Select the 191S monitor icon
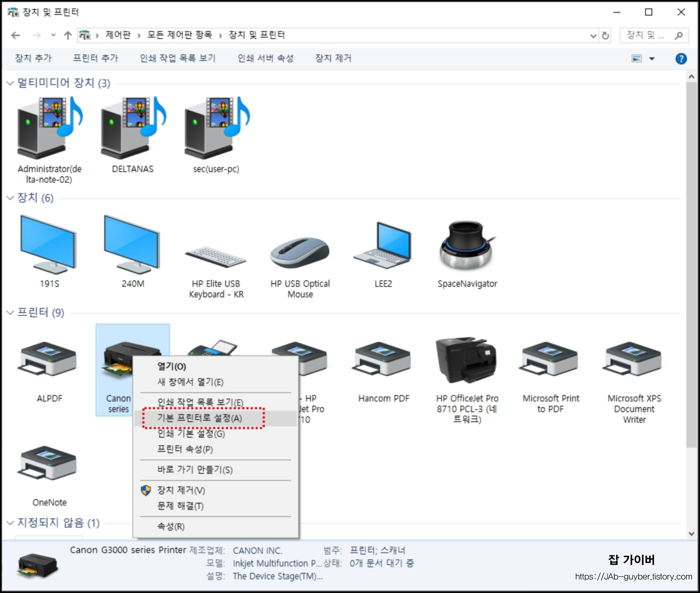 coord(49,245)
